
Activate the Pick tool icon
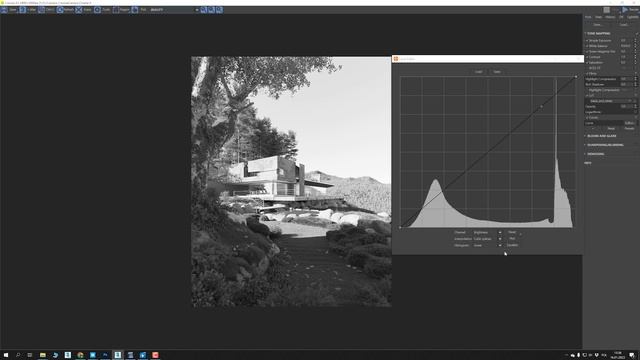tap(135, 9)
